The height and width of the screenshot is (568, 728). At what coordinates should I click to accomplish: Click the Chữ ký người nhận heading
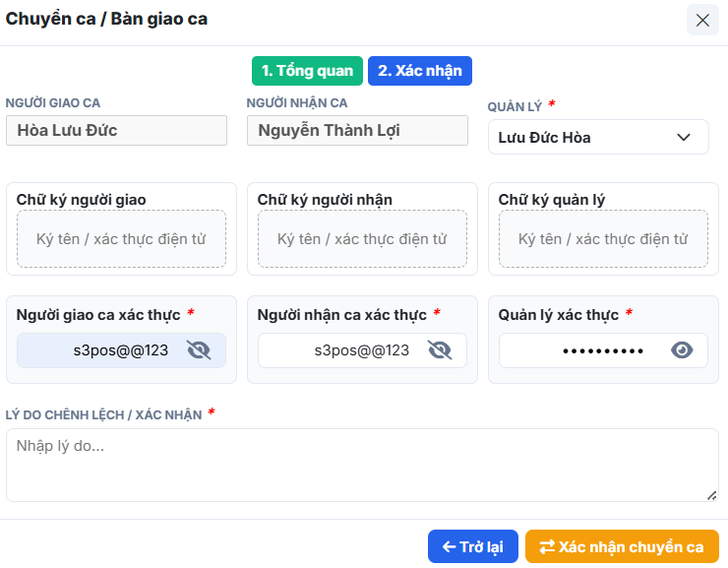[x=325, y=200]
